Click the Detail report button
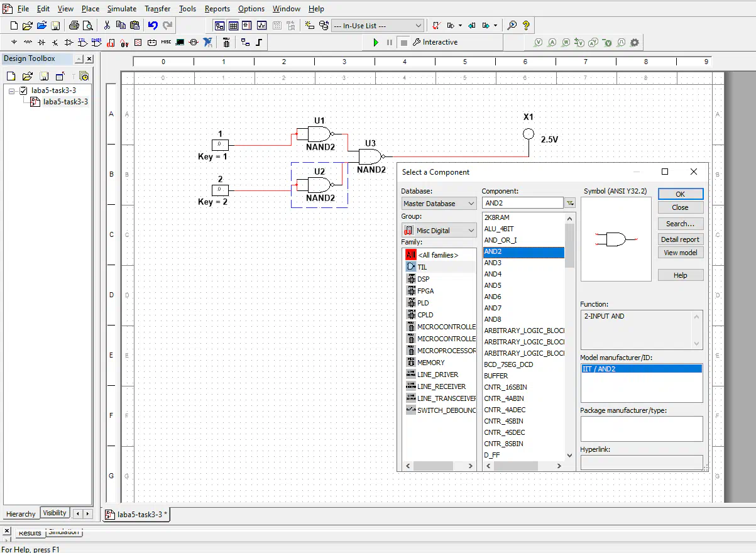 click(x=681, y=239)
